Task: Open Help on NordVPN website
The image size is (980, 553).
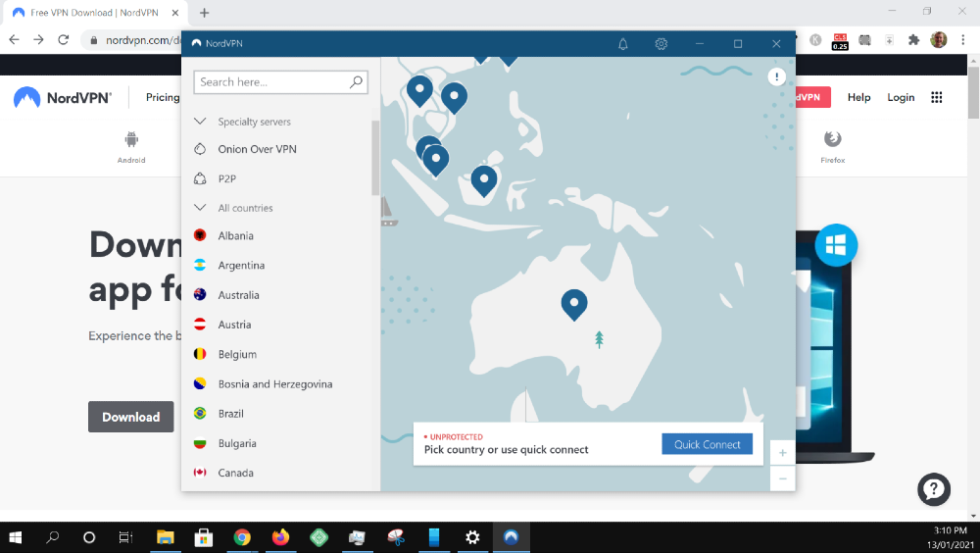Action: click(x=858, y=97)
